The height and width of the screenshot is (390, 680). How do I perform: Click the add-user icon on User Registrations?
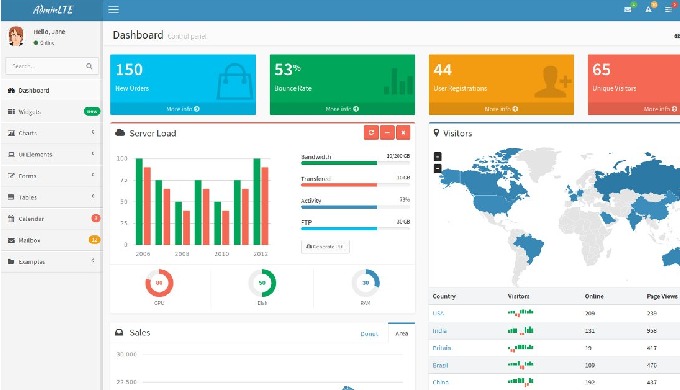coord(552,81)
